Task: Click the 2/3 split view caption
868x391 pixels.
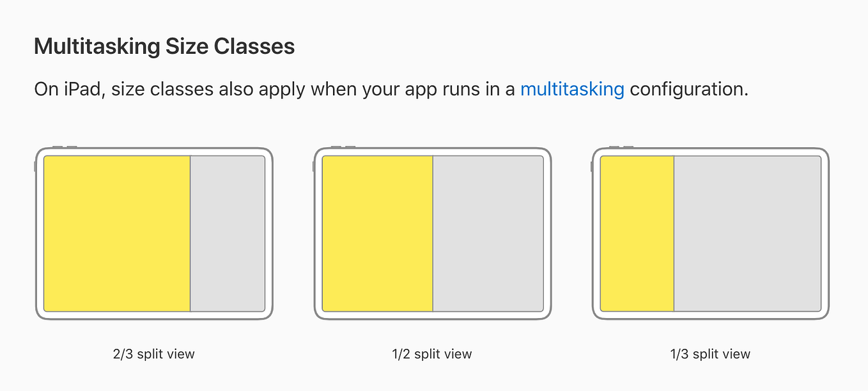Action: click(153, 354)
